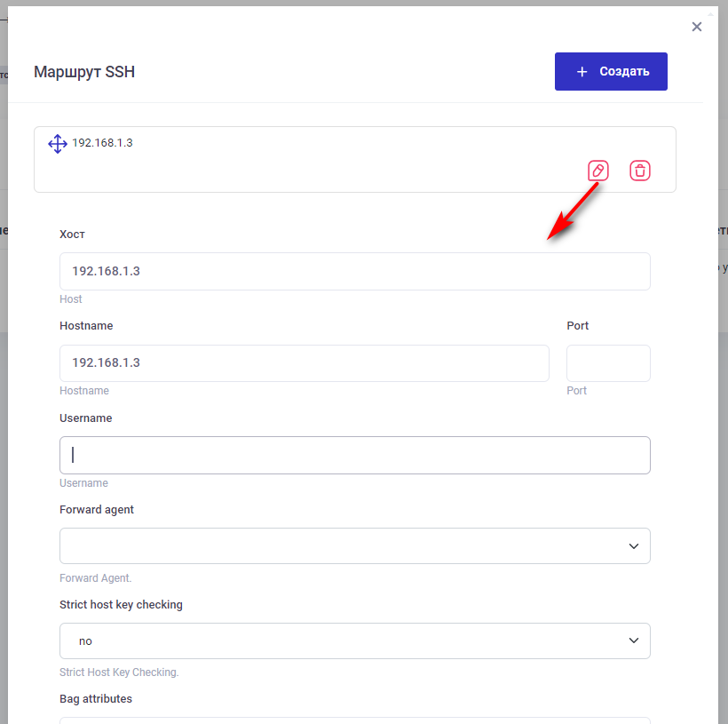
Task: Select the 192.168.1.3 route entry text
Action: (x=102, y=143)
